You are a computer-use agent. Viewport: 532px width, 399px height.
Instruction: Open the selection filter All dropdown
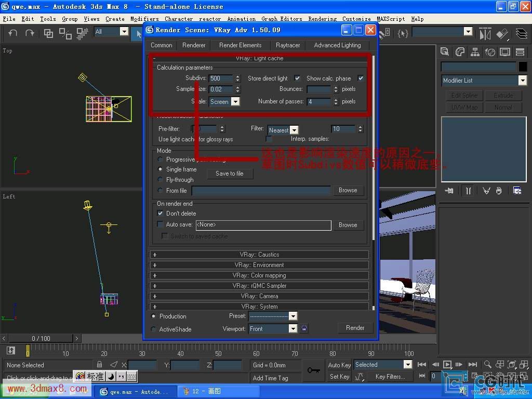point(111,32)
